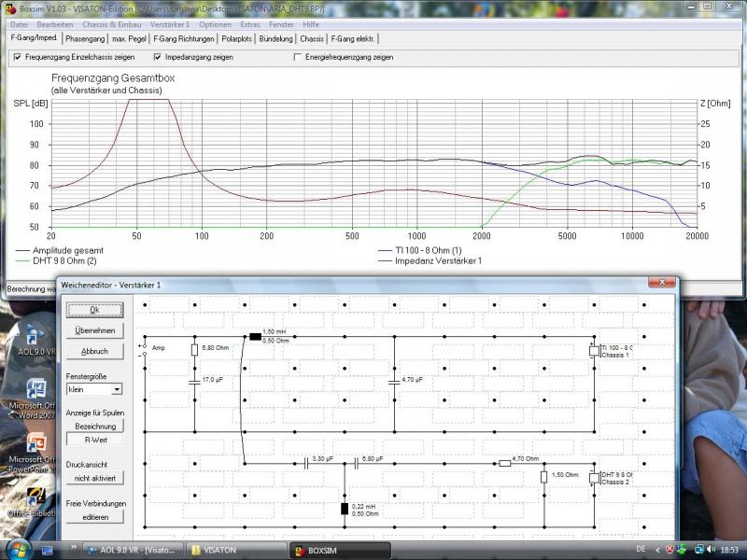
Task: Switch to the Phasengang tab
Action: pyautogui.click(x=85, y=39)
